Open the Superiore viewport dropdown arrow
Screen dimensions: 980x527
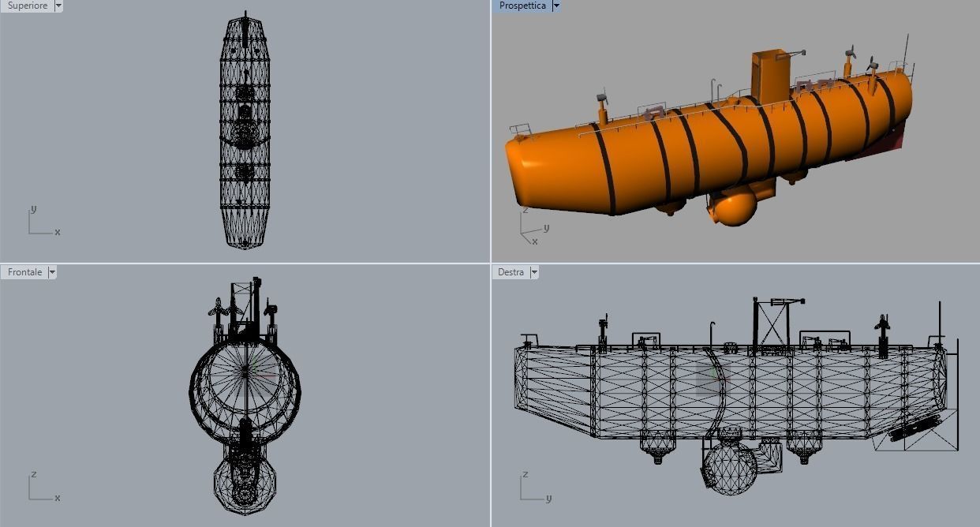click(x=59, y=6)
